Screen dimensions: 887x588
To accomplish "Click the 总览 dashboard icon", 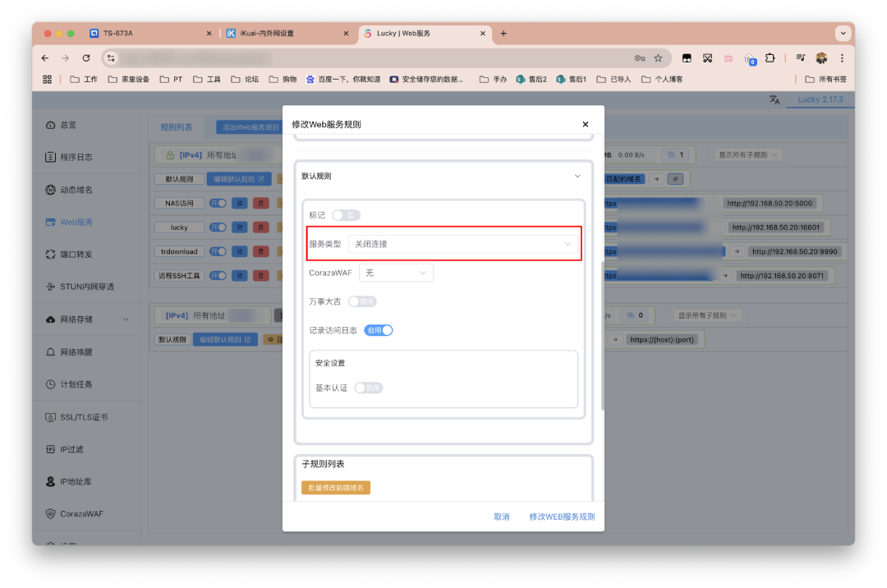I will pos(52,125).
